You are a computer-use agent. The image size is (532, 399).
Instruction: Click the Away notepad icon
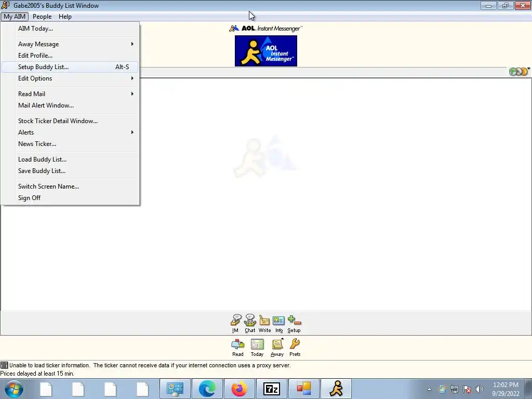point(277,348)
